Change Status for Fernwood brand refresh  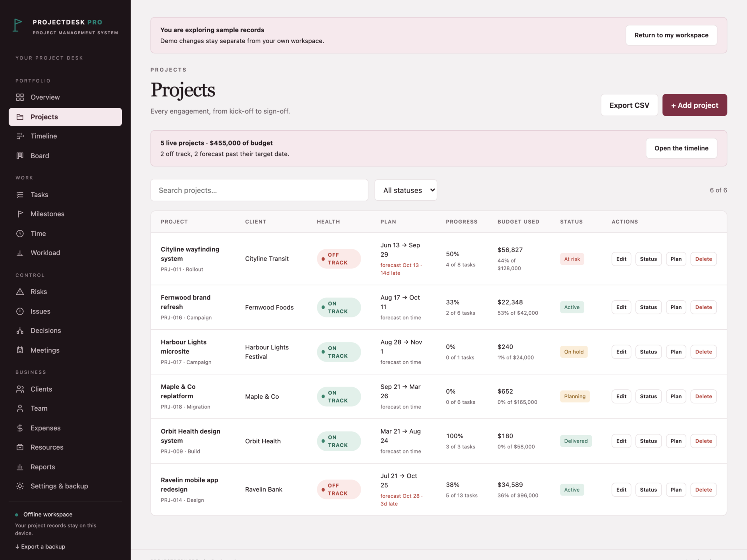coord(648,307)
